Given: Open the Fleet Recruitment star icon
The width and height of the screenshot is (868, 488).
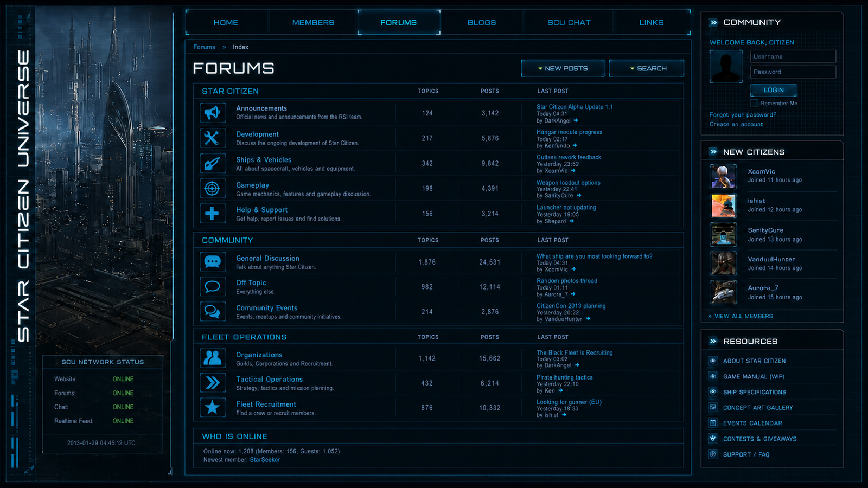Looking at the screenshot, I should tap(212, 407).
